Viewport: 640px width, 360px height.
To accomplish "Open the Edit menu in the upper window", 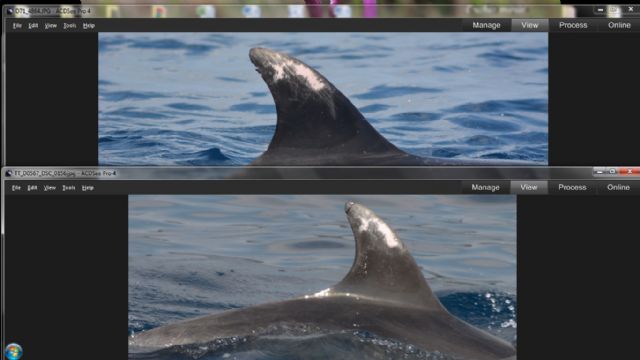I will tap(33, 25).
